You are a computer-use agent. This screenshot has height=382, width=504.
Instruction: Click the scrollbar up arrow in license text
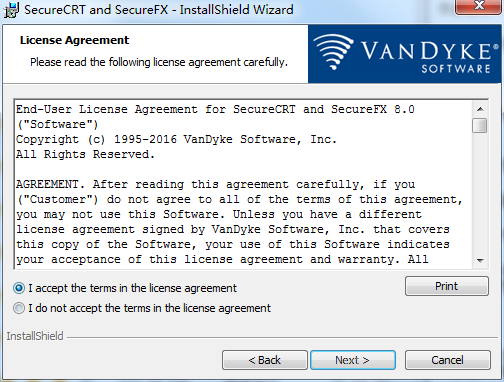point(480,109)
